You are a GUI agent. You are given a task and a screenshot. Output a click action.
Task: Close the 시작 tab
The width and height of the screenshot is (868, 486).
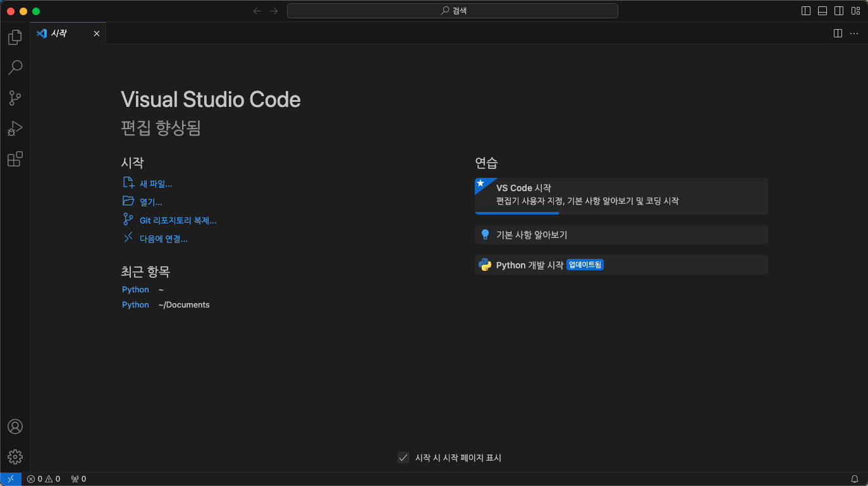(x=97, y=34)
